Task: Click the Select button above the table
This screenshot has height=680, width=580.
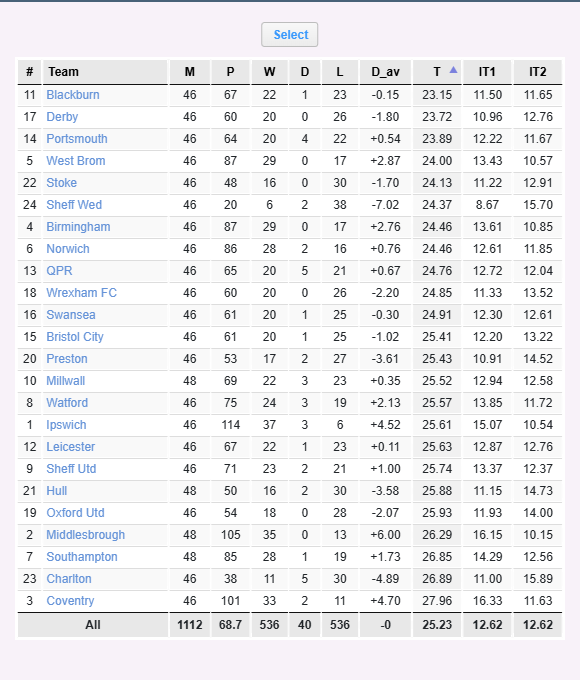Action: coord(289,35)
